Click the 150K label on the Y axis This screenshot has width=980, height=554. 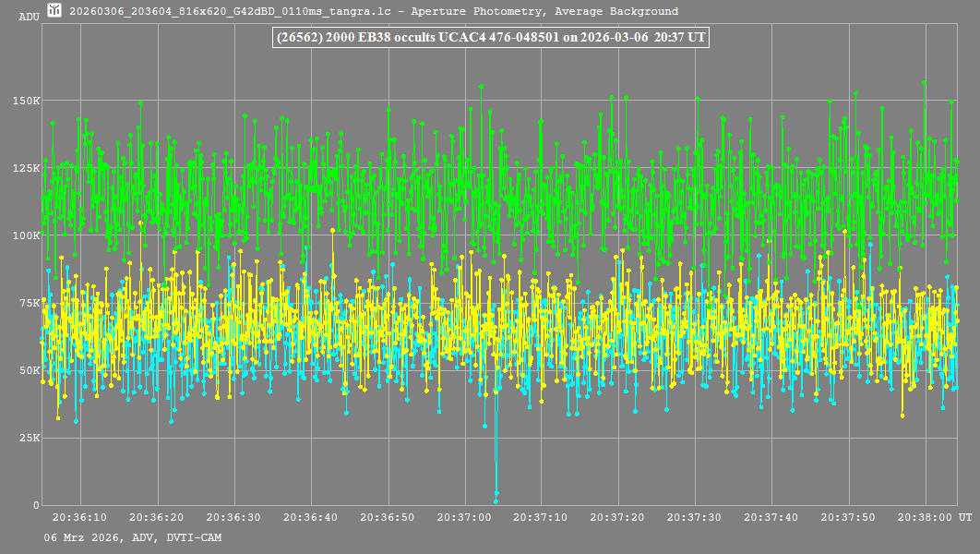point(26,101)
